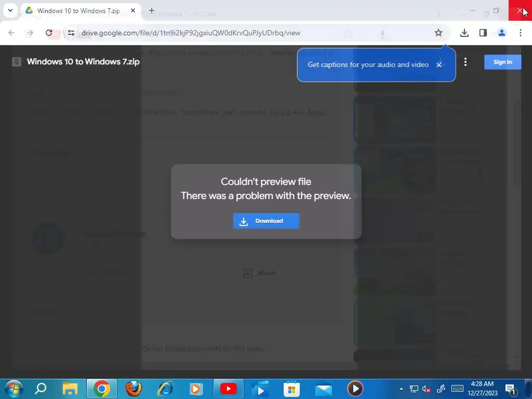This screenshot has width=532, height=399.
Task: Go back to the previous page
Action: click(x=11, y=33)
